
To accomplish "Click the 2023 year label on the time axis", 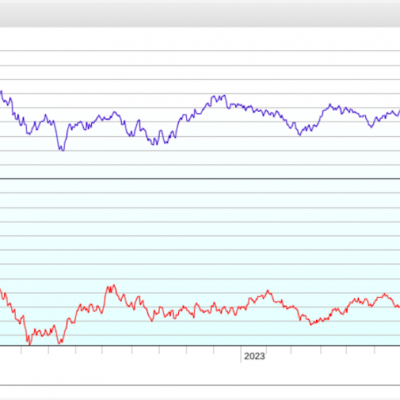I will pyautogui.click(x=254, y=356).
